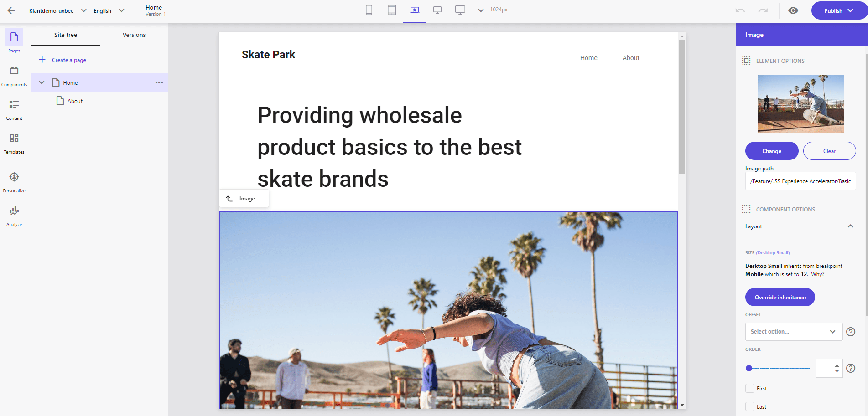Click the Element Options section icon
Screen dimensions: 868x416
[746, 61]
